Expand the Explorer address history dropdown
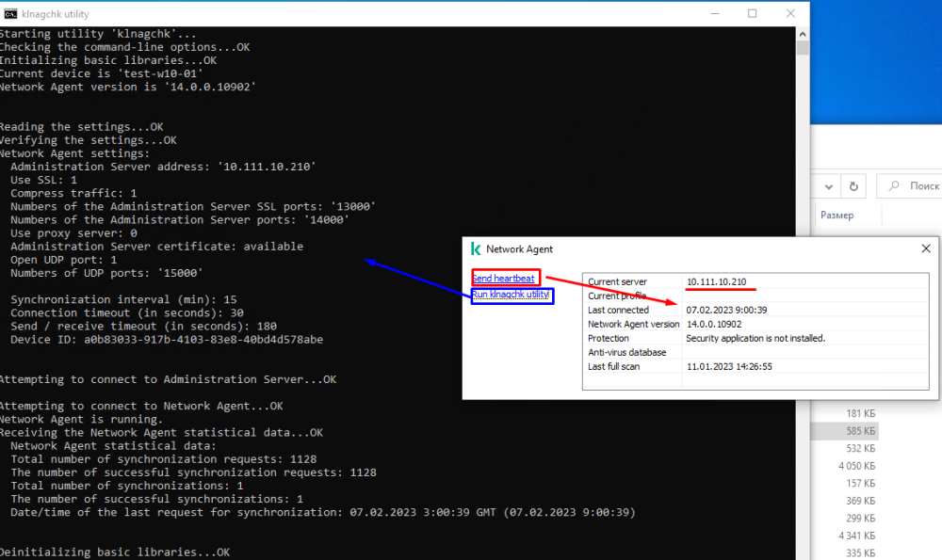Image resolution: width=942 pixels, height=560 pixels. [x=828, y=186]
